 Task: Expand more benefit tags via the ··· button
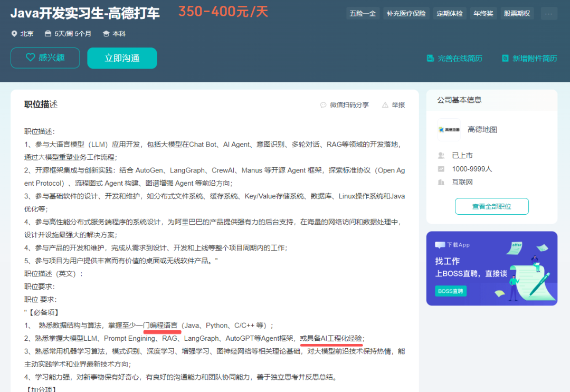click(x=549, y=13)
